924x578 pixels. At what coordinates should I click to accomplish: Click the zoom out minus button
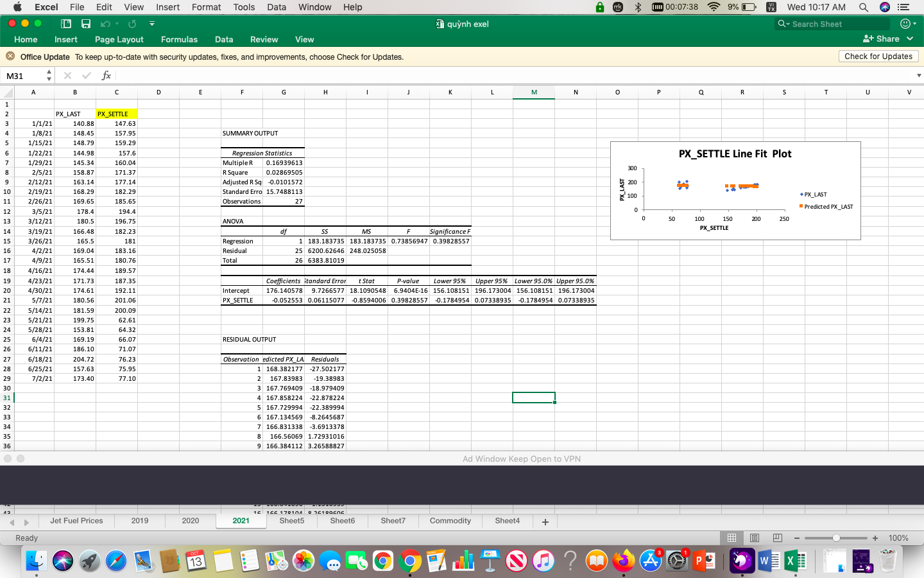pos(797,538)
